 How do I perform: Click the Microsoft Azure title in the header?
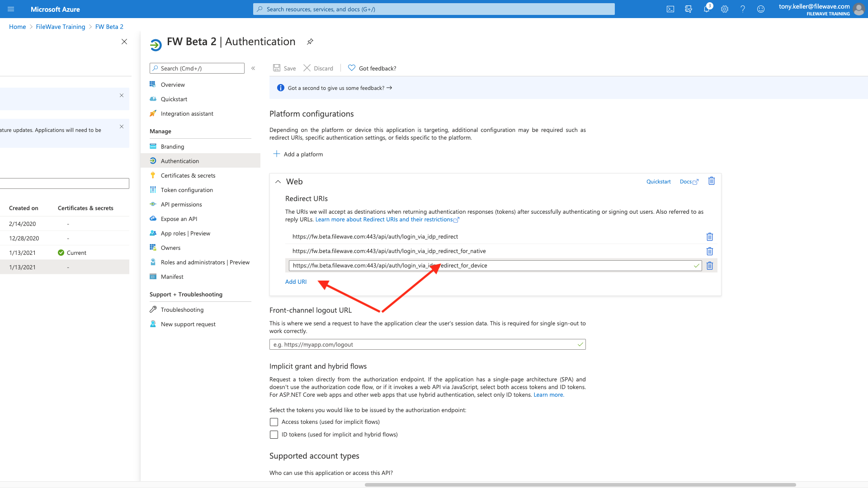55,9
